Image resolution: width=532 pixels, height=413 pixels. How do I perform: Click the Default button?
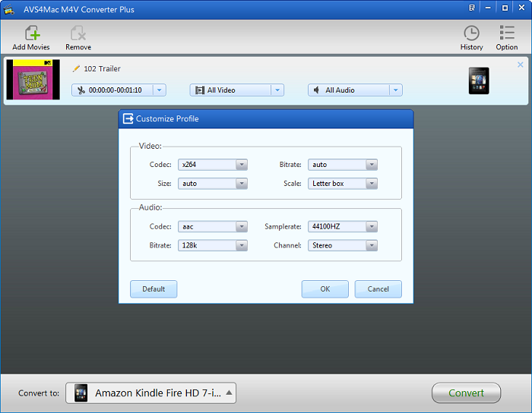(x=154, y=289)
